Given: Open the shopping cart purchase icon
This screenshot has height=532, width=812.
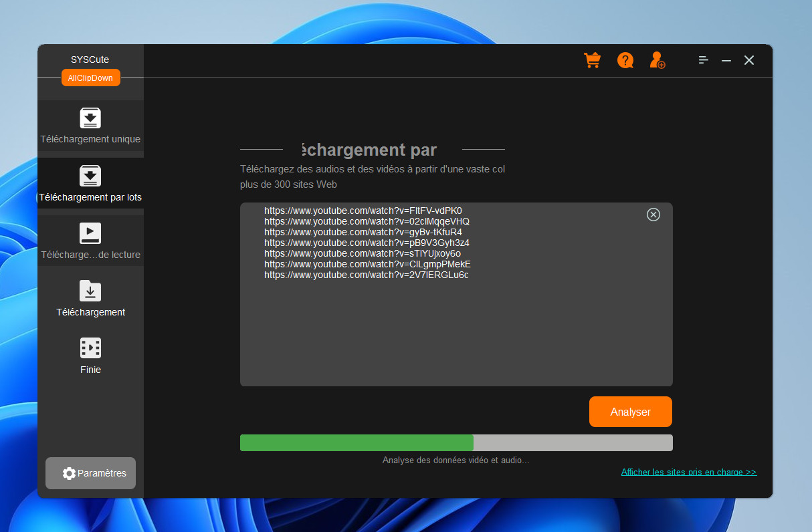Looking at the screenshot, I should coord(592,61).
